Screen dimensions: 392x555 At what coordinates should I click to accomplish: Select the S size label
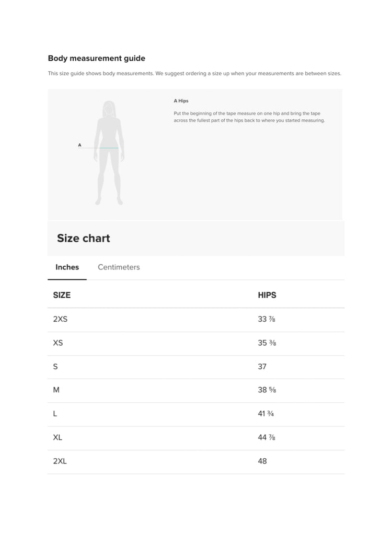(x=55, y=367)
